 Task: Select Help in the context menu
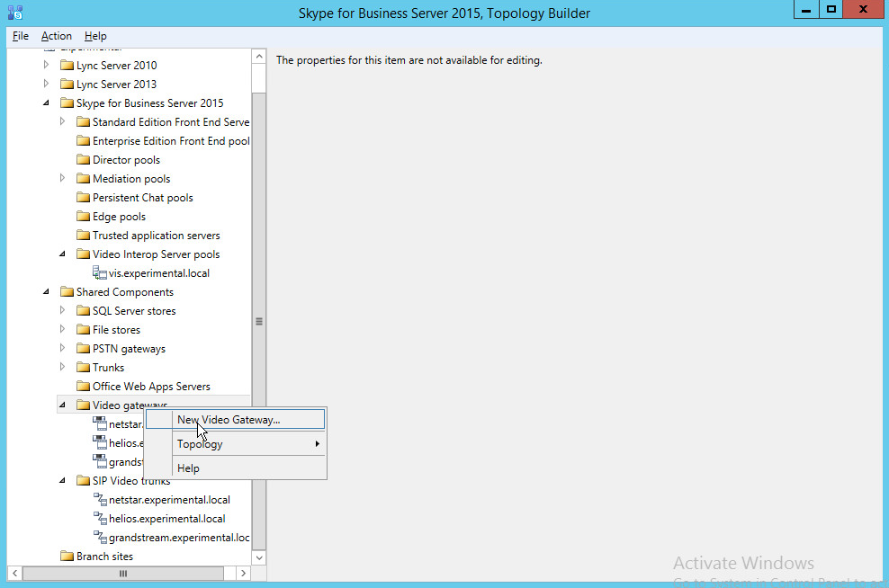point(188,468)
